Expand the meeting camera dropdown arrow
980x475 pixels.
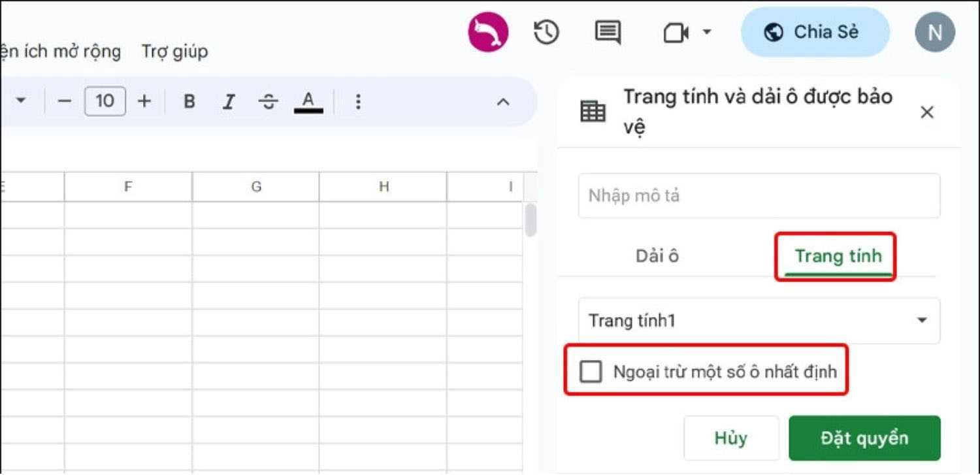(x=706, y=31)
